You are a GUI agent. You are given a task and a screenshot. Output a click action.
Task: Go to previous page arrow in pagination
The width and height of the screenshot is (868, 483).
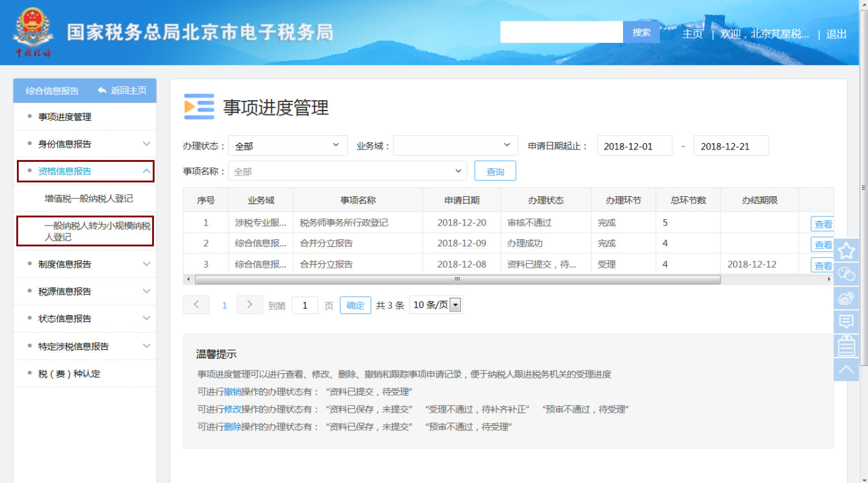pos(196,305)
